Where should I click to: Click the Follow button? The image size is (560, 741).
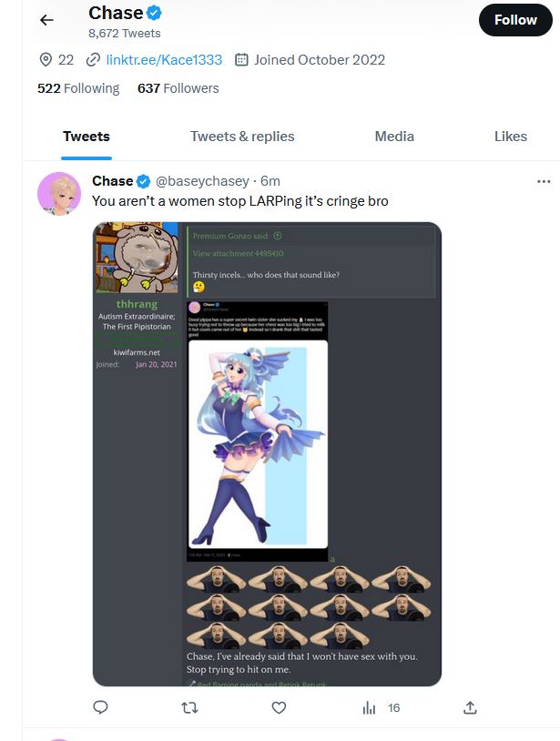pyautogui.click(x=515, y=20)
